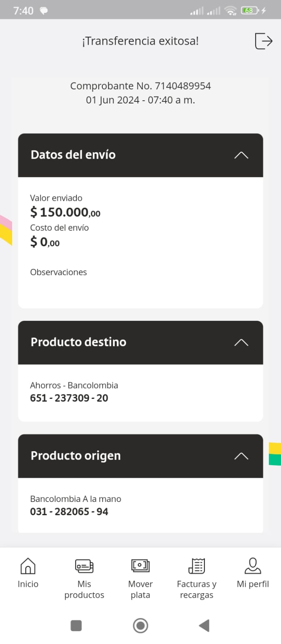Collapse the Datos del envío section

[241, 155]
